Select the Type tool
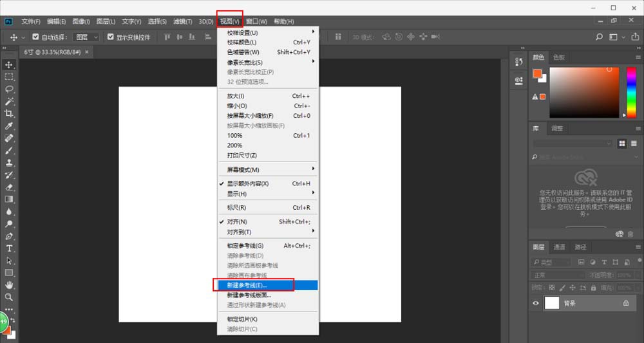The height and width of the screenshot is (343, 644). (9, 248)
